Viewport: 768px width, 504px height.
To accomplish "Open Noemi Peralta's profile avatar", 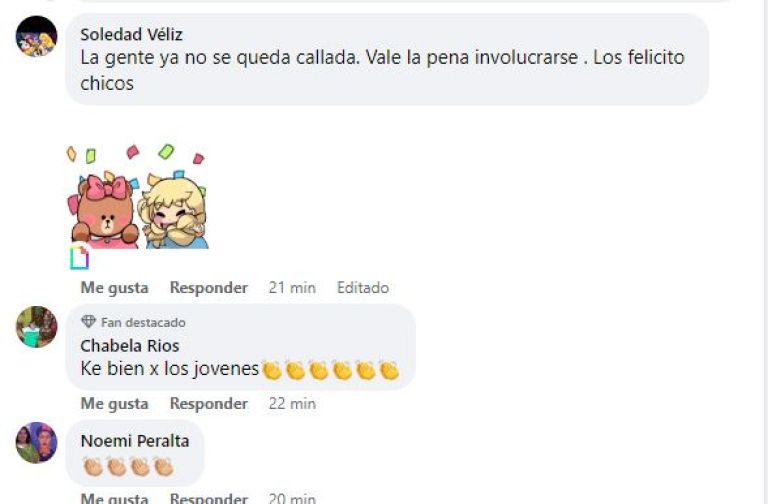I will coord(37,443).
